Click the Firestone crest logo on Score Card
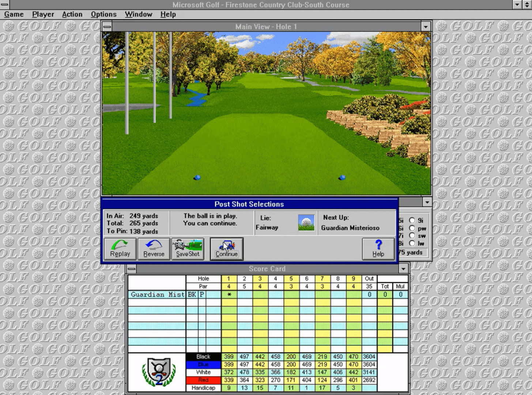532x395 pixels. (159, 372)
